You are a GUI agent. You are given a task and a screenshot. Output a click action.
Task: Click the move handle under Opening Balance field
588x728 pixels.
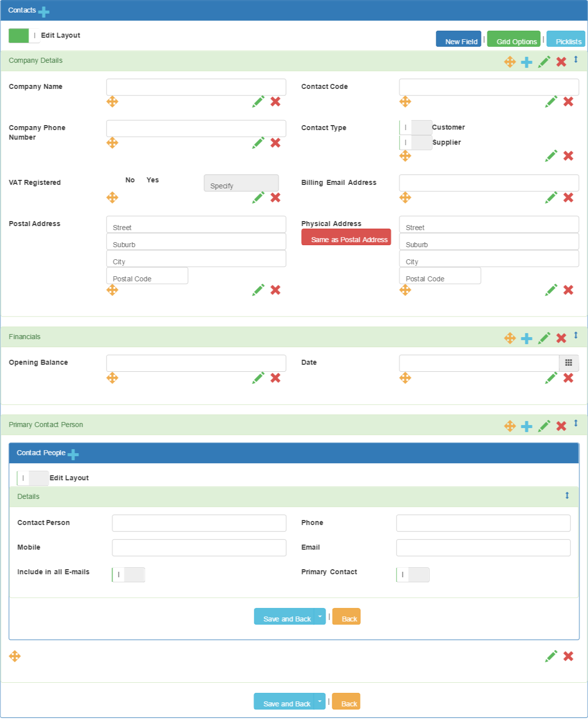click(113, 378)
